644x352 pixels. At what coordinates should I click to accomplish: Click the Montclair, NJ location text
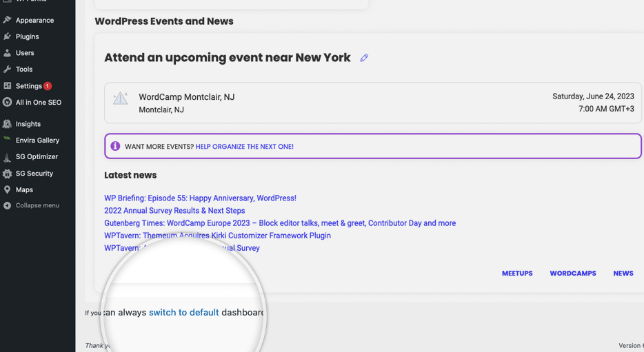pyautogui.click(x=161, y=110)
